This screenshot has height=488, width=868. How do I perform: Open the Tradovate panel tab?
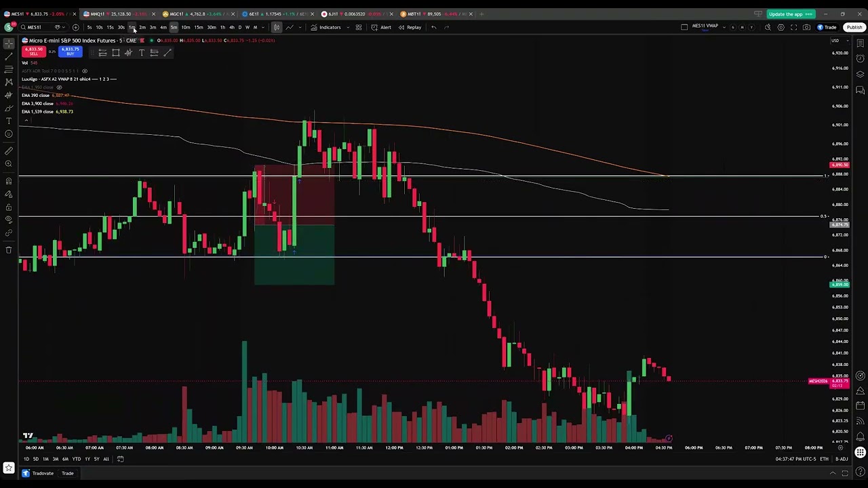click(x=38, y=473)
